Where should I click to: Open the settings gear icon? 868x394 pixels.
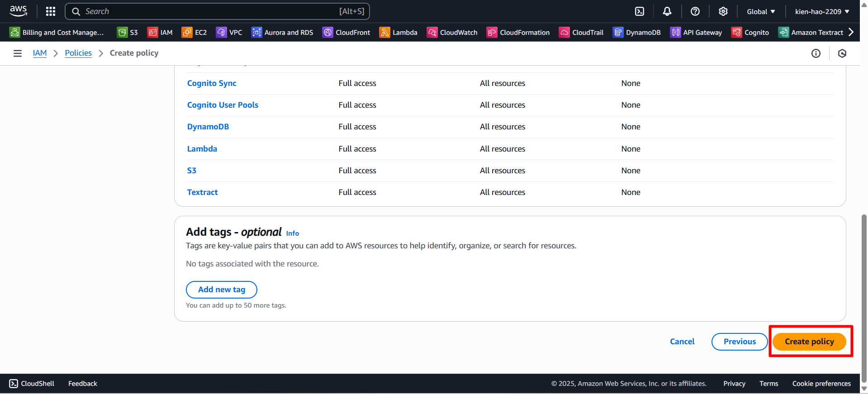click(x=723, y=11)
